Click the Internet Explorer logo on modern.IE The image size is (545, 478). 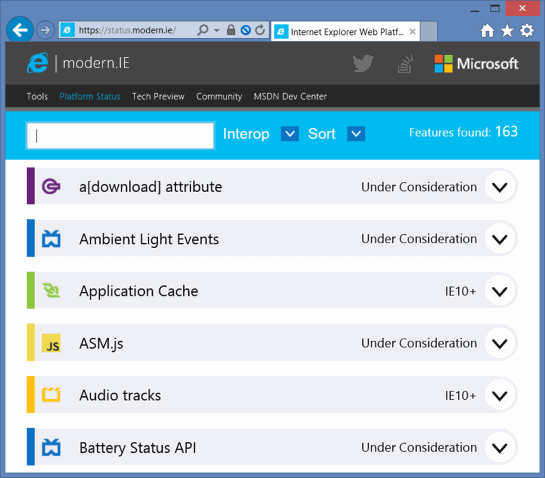(38, 63)
